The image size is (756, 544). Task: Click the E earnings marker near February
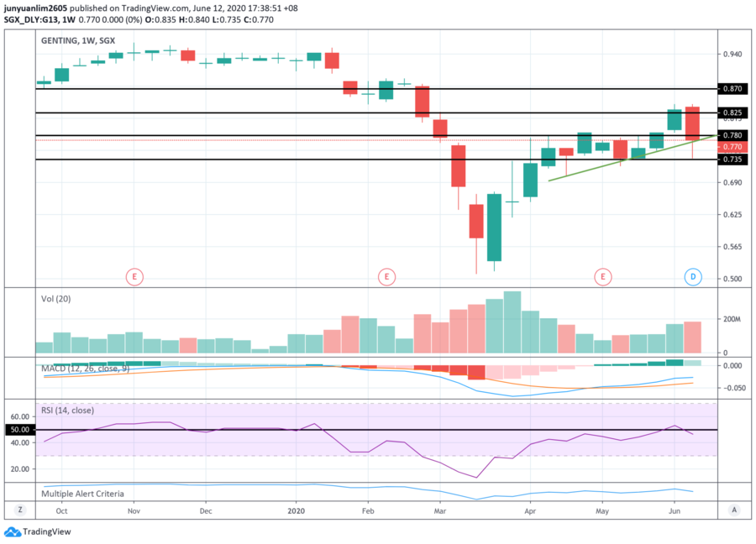click(386, 276)
